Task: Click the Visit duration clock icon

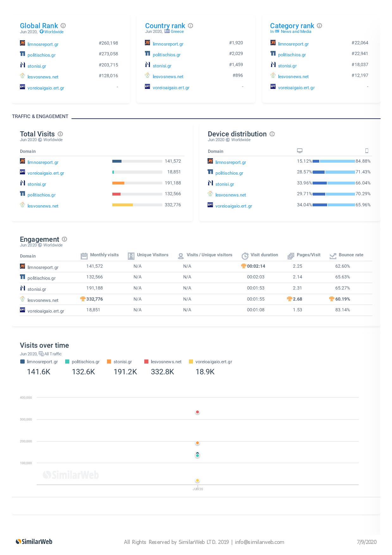Action: (245, 256)
